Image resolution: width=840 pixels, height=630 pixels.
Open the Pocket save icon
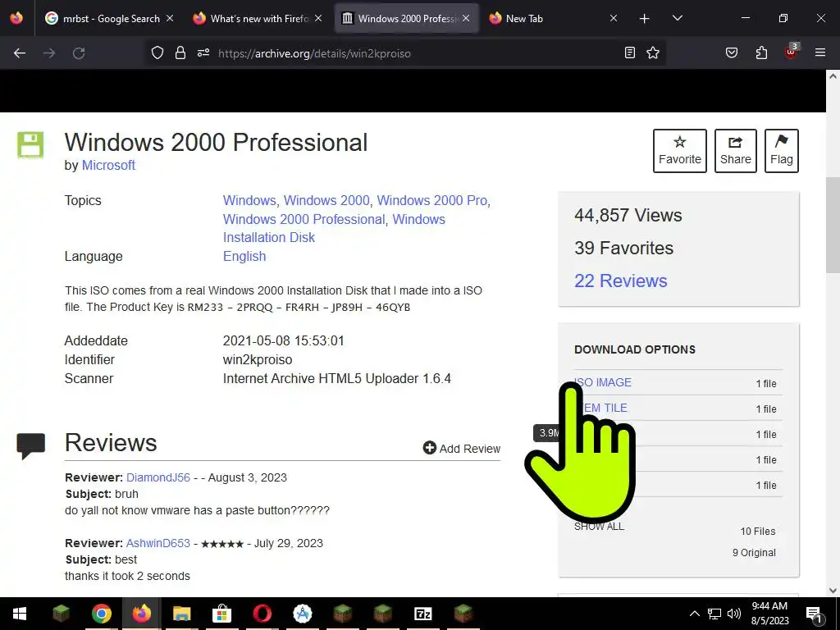pos(731,52)
